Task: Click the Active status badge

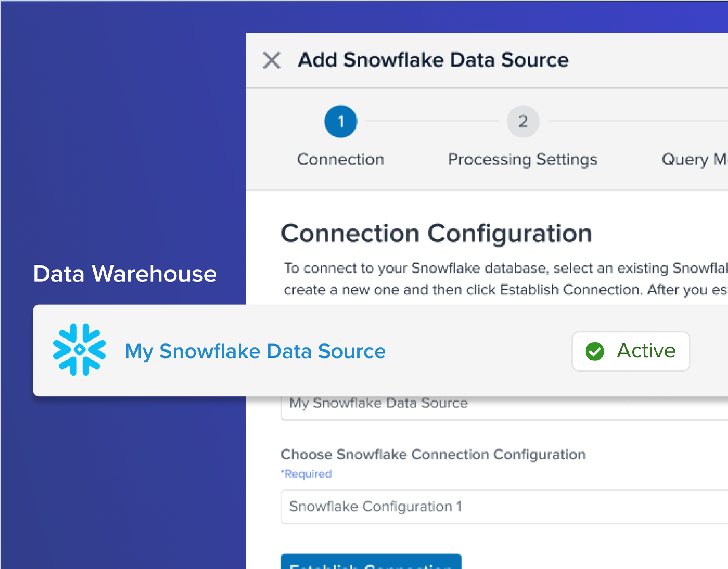Action: tap(631, 351)
